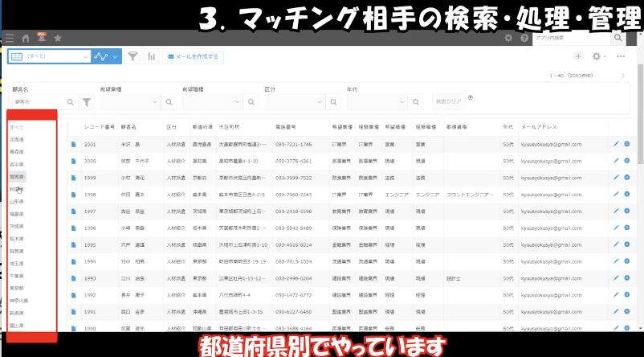
Task: Expand the 希望業種 filter dropdown
Action: click(155, 102)
